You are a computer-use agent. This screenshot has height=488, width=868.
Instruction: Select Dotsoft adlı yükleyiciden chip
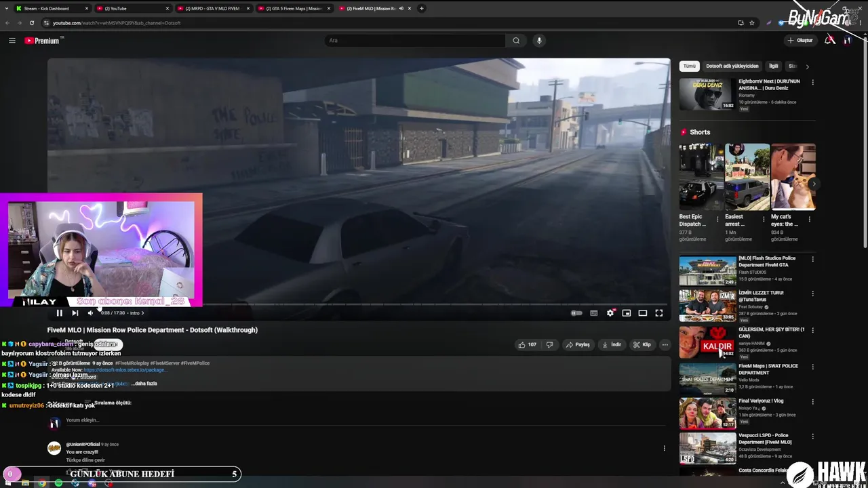(732, 66)
